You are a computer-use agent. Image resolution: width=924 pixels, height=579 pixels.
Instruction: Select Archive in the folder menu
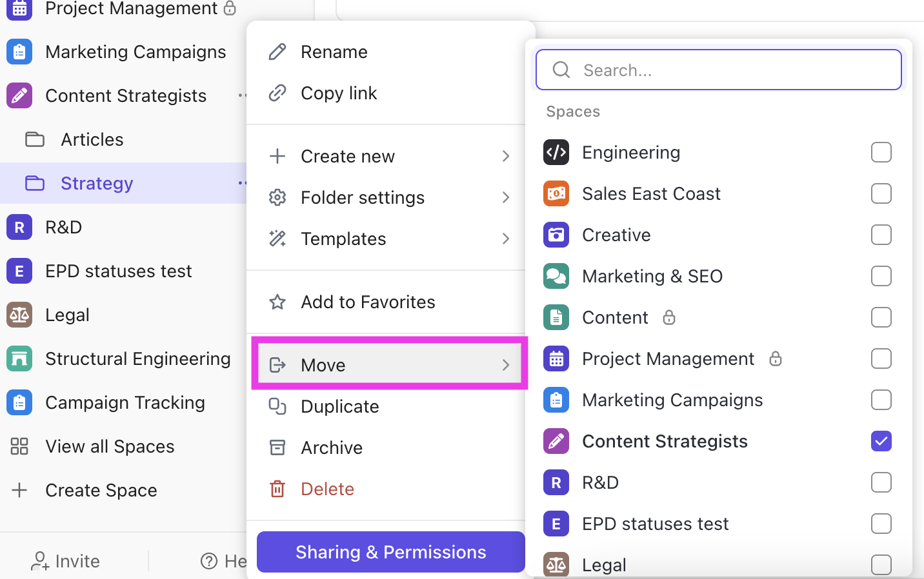(332, 448)
